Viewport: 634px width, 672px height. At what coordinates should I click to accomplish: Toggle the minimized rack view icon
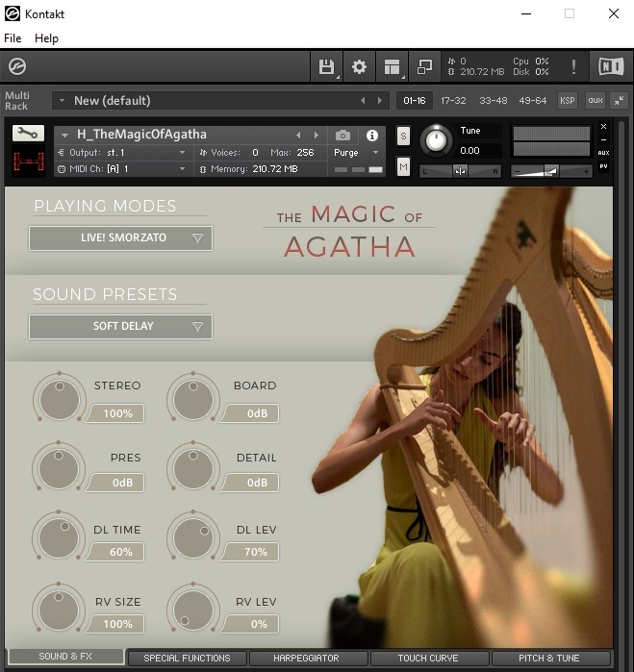click(x=424, y=67)
